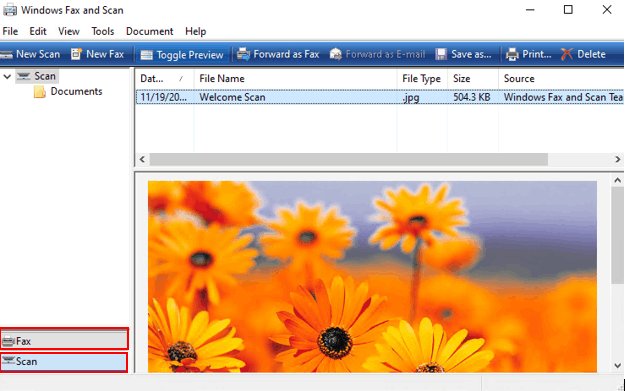Click the Windows Fax and Scan title icon

click(10, 10)
